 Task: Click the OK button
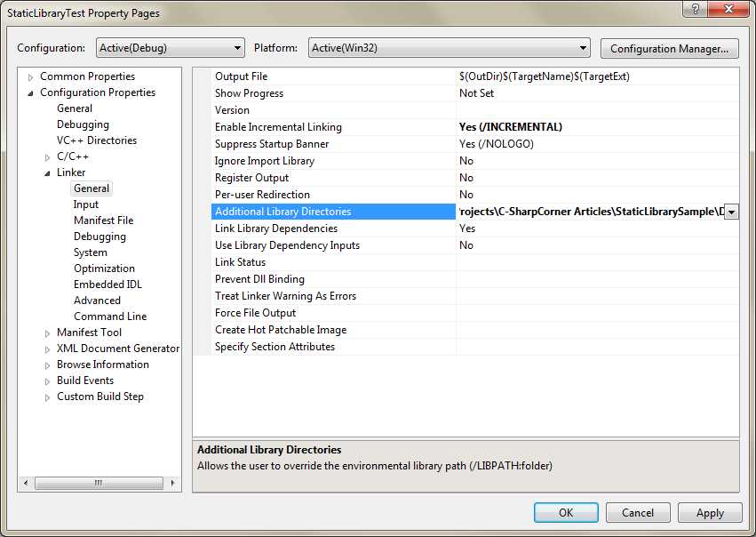tap(566, 512)
